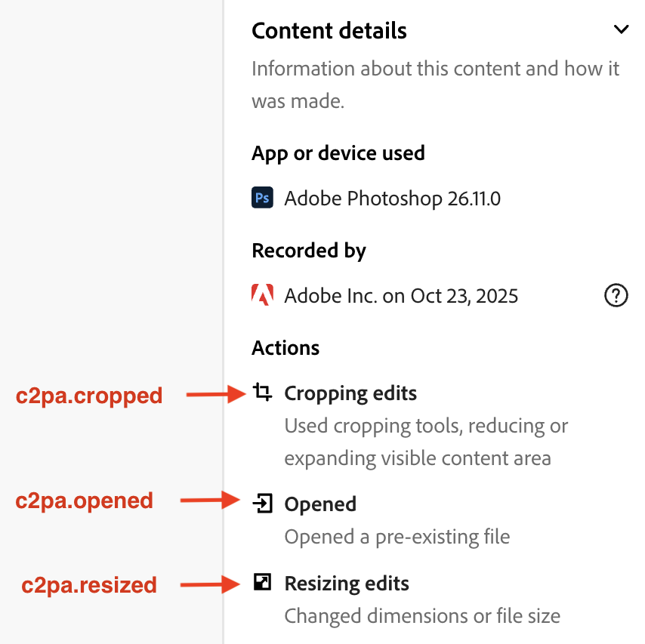Select the Content details heading

[329, 31]
